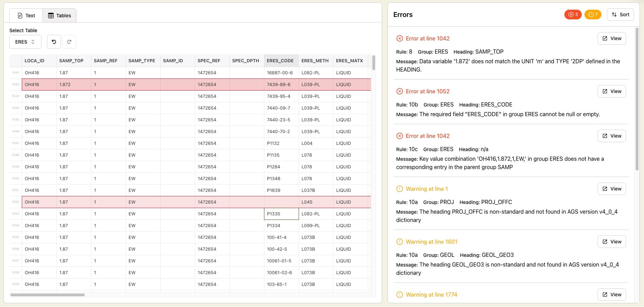Click the undo arrow button
This screenshot has width=644, height=307.
54,42
